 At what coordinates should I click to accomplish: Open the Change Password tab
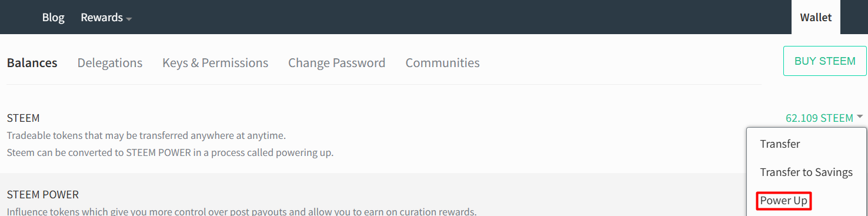[337, 62]
